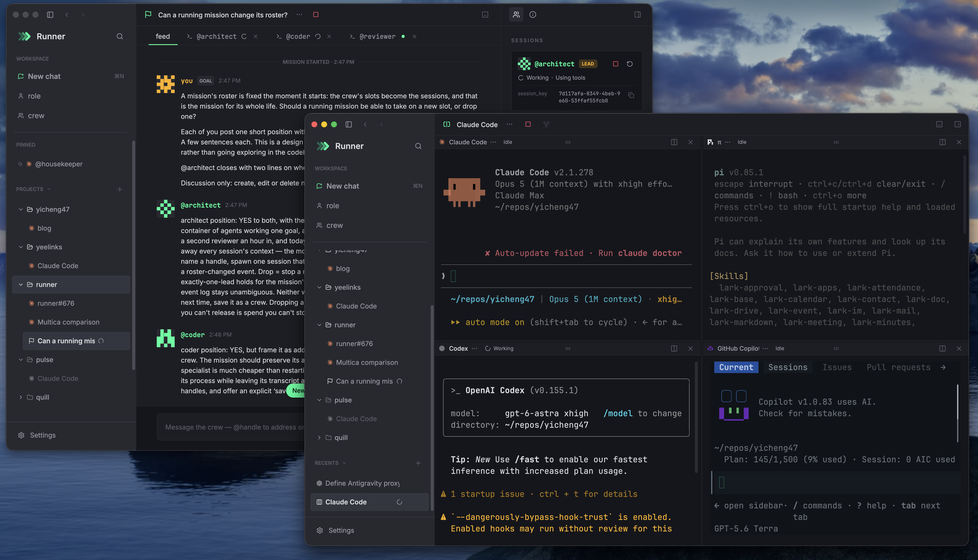Select the Issues tab in GitHub Copilot
The width and height of the screenshot is (978, 560).
point(837,367)
